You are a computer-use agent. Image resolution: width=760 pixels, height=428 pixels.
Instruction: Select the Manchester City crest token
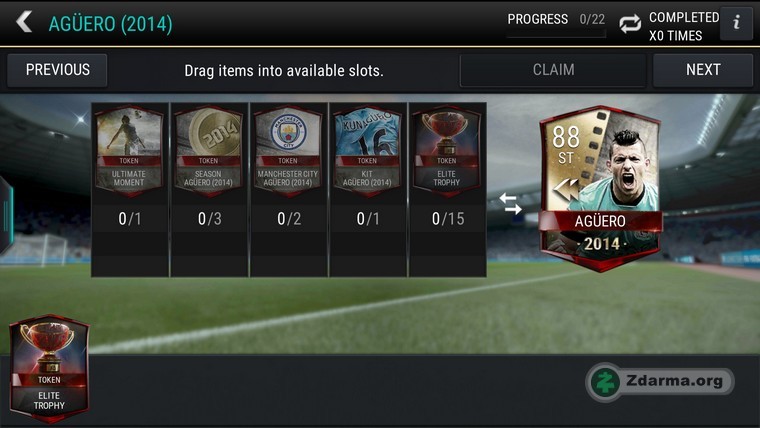(288, 151)
